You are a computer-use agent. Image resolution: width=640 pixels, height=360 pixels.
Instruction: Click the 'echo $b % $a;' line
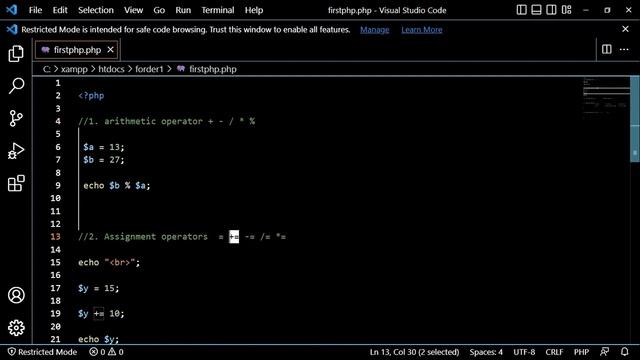point(117,185)
